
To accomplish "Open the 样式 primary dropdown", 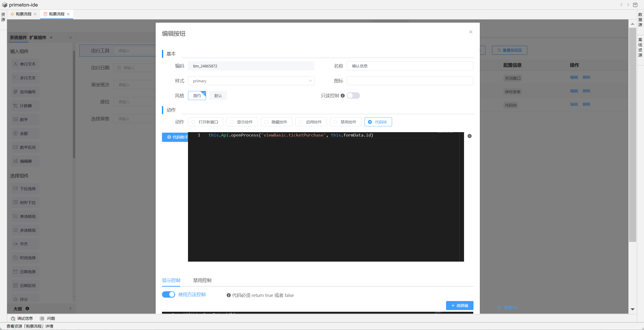I will point(251,81).
